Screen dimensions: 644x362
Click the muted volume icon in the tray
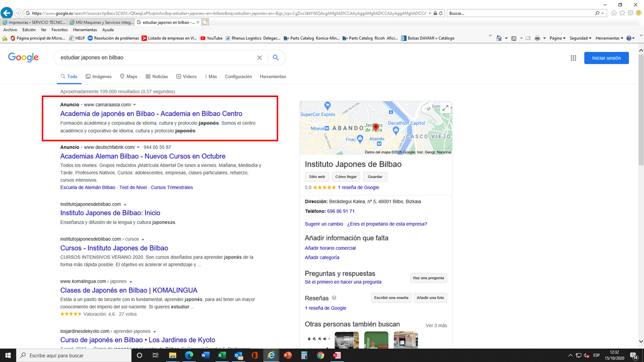[587, 355]
